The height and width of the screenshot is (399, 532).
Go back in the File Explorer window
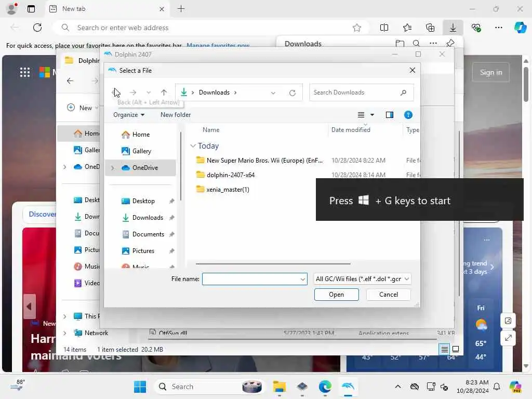70,81
